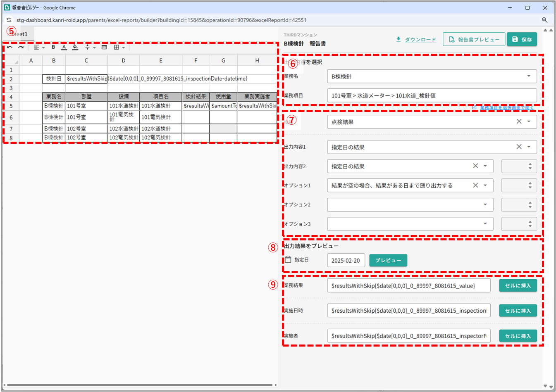556x392 pixels.
Task: Select the 使用量 header cell
Action: [x=223, y=97]
